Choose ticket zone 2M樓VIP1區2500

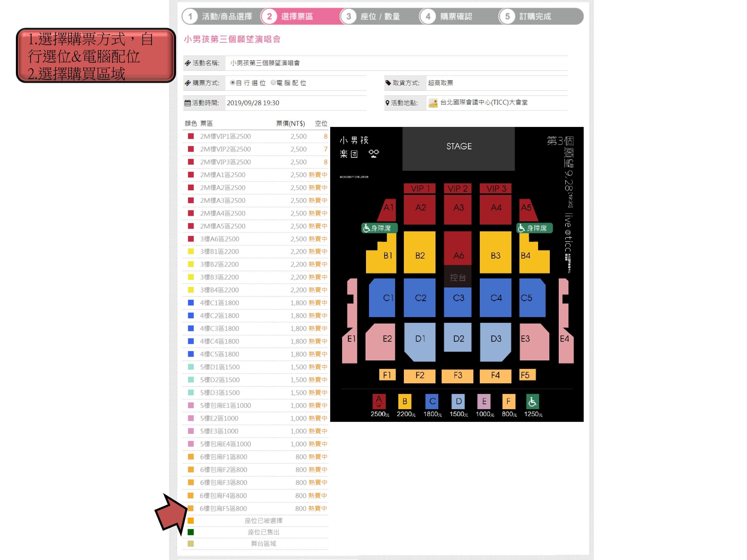point(256,136)
